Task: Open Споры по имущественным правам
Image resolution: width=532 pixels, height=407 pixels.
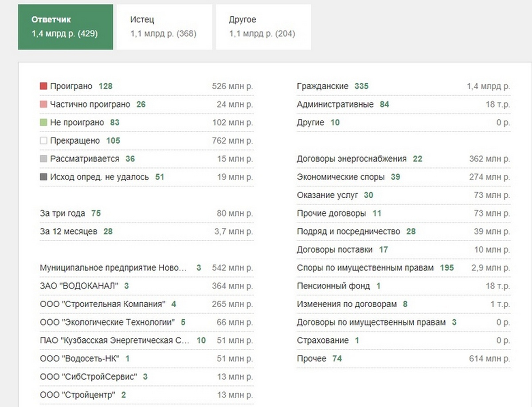Action: tap(365, 268)
